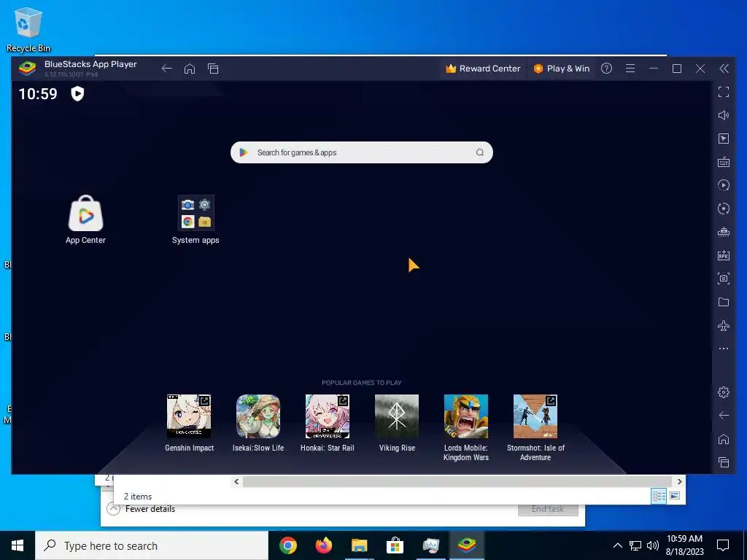Image resolution: width=747 pixels, height=560 pixels.
Task: Open the System apps folder
Action: 196,220
